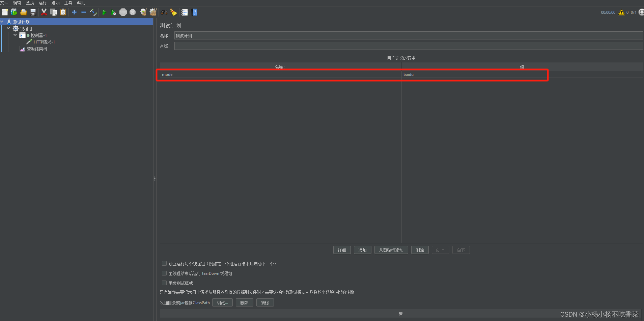Clear all results using double broom icon
The image size is (644, 321).
153,12
